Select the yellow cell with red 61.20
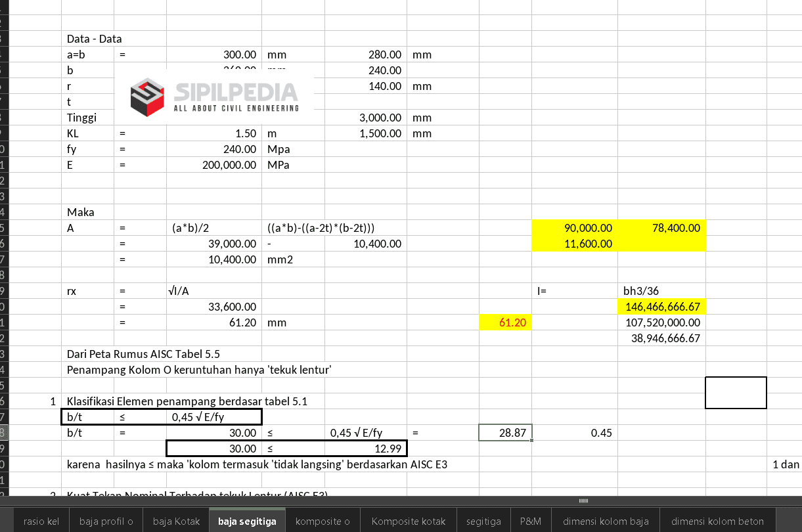This screenshot has width=802, height=532. point(506,322)
